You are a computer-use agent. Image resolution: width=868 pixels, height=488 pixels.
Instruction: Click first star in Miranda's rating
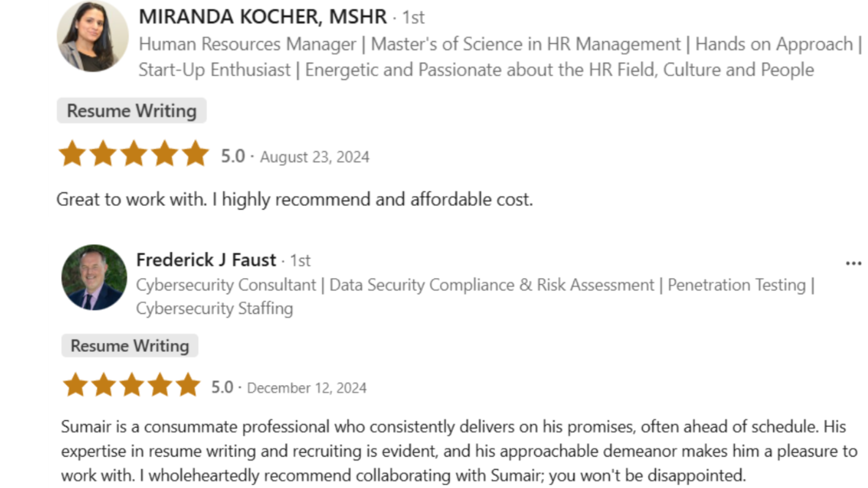(72, 153)
